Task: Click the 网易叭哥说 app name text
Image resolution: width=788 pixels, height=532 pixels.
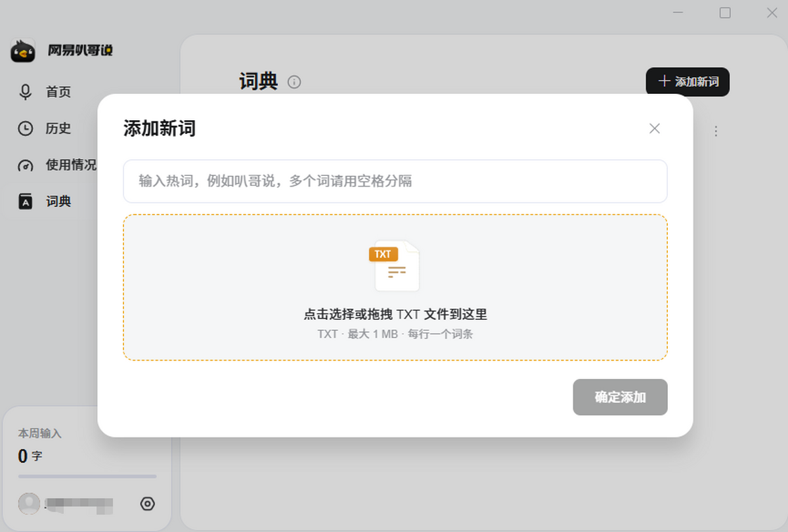Action: 80,51
